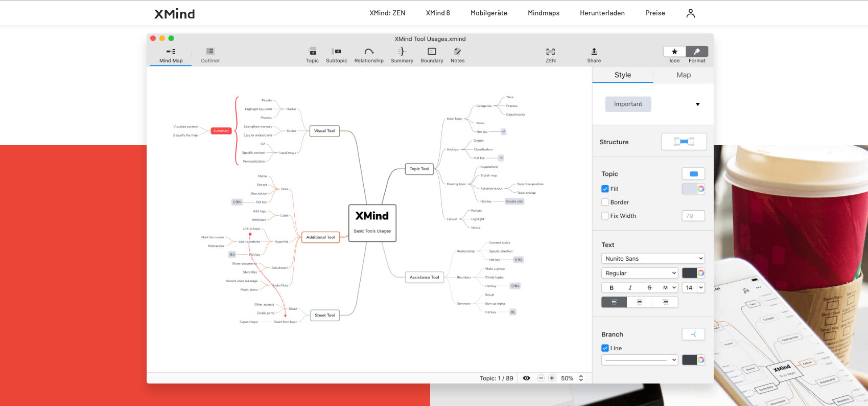Apply italic text formatting
Viewport: 868px width, 406px height.
coord(630,288)
